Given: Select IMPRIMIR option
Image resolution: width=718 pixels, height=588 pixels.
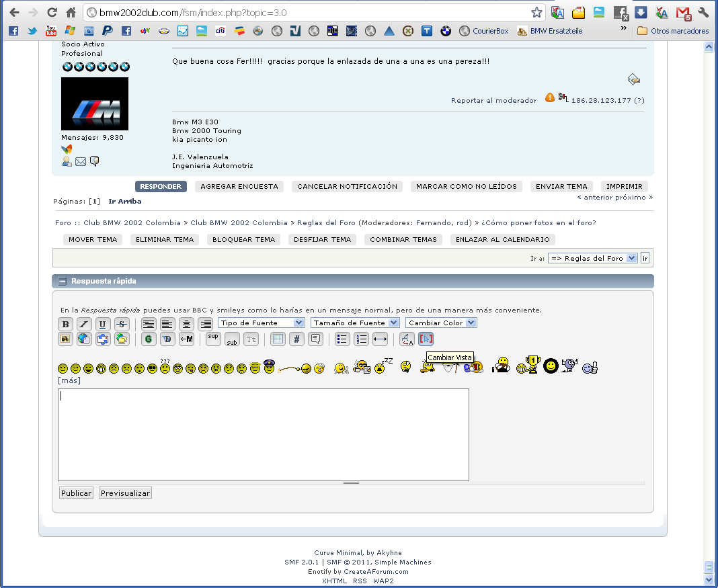Looking at the screenshot, I should click(x=624, y=186).
